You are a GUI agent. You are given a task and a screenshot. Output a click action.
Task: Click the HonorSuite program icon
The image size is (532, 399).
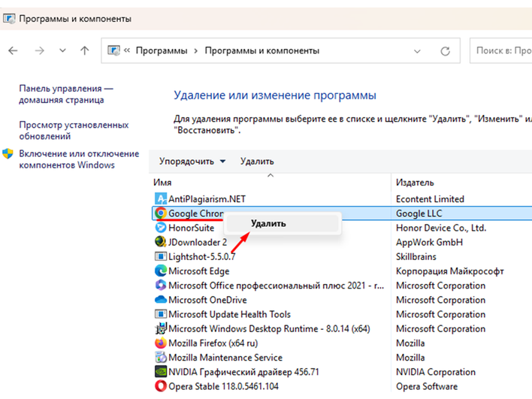161,228
